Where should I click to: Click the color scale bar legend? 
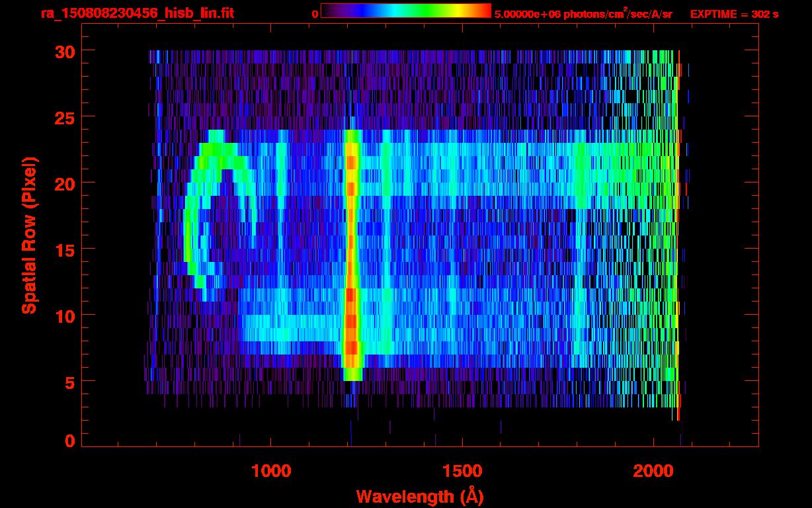[406, 11]
